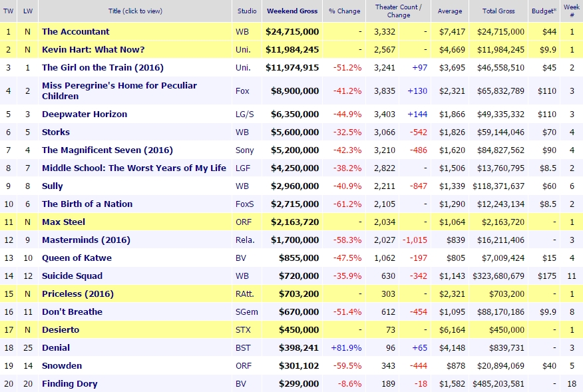Open Priceless (2016) link
This screenshot has width=583, height=392.
click(78, 294)
